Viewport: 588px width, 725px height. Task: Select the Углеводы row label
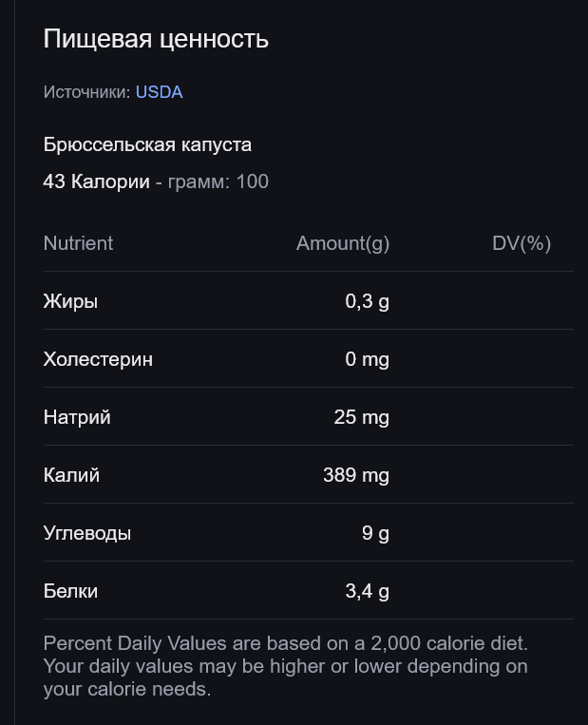coord(87,533)
